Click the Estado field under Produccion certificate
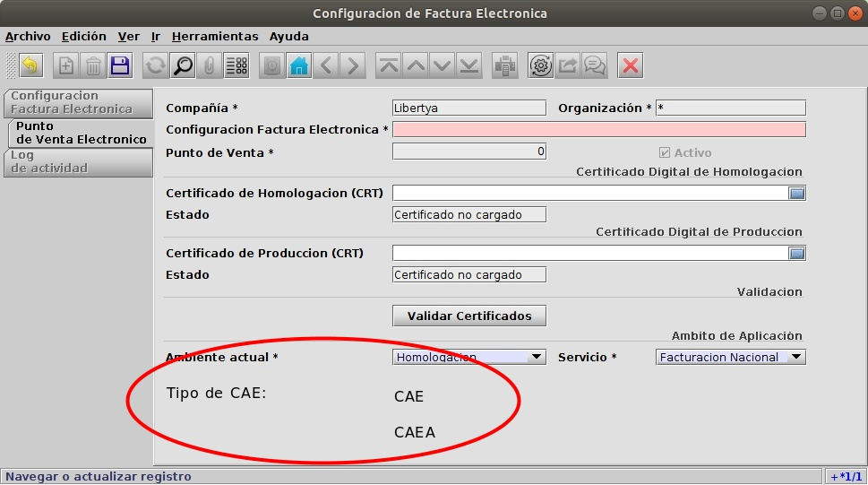Viewport: 868px width, 485px height. [469, 275]
